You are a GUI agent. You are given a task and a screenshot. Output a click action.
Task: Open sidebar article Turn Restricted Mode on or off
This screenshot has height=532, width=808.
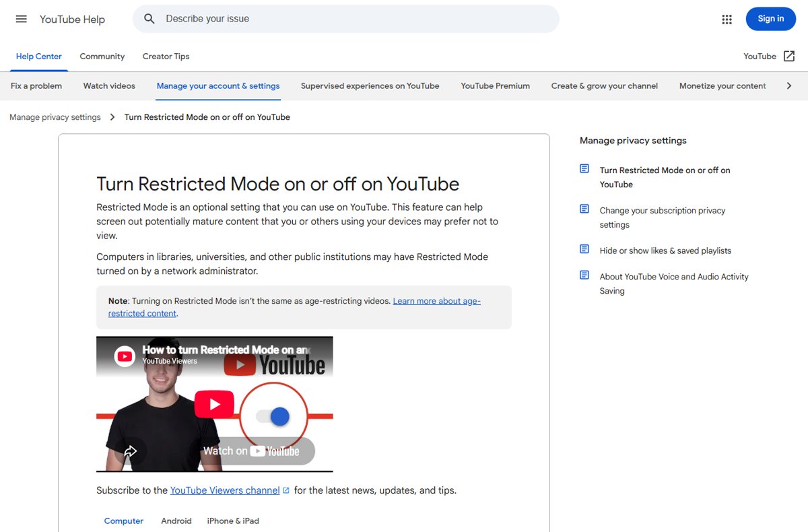[x=665, y=177]
